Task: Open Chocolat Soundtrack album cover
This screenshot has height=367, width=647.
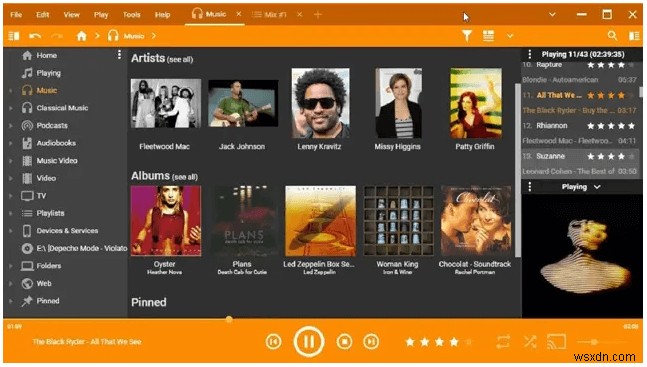Action: pyautogui.click(x=476, y=221)
